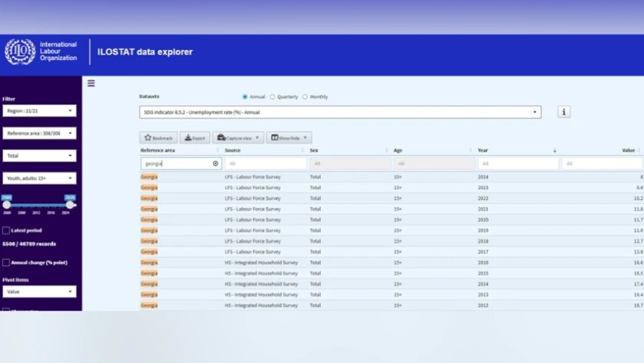Open the Show/hide columns menu

coord(289,137)
